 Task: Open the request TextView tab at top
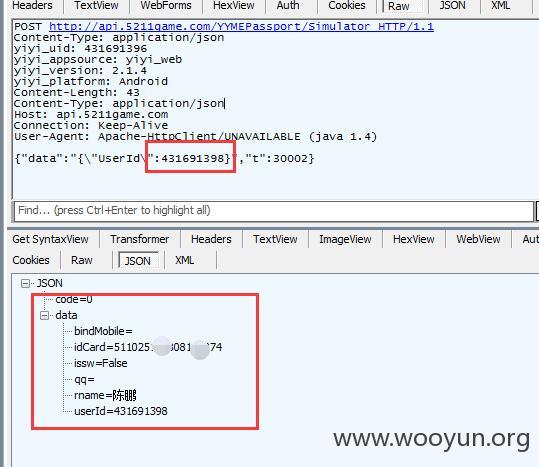[96, 5]
